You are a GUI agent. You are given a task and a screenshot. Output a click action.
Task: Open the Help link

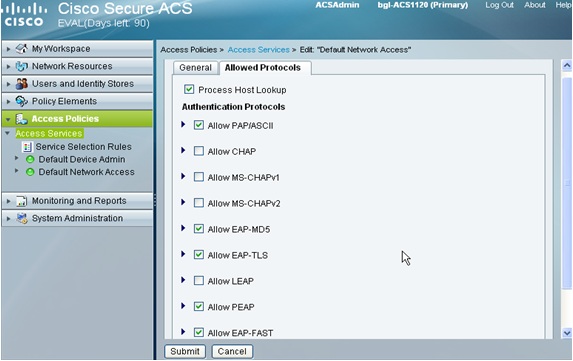(563, 5)
